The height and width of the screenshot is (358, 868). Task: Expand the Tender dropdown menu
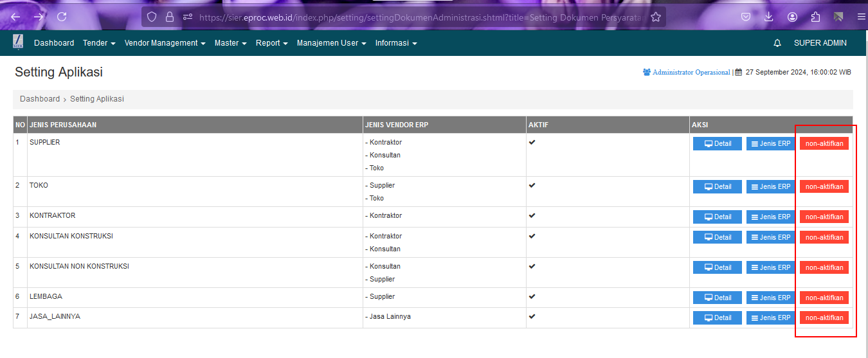pos(99,43)
